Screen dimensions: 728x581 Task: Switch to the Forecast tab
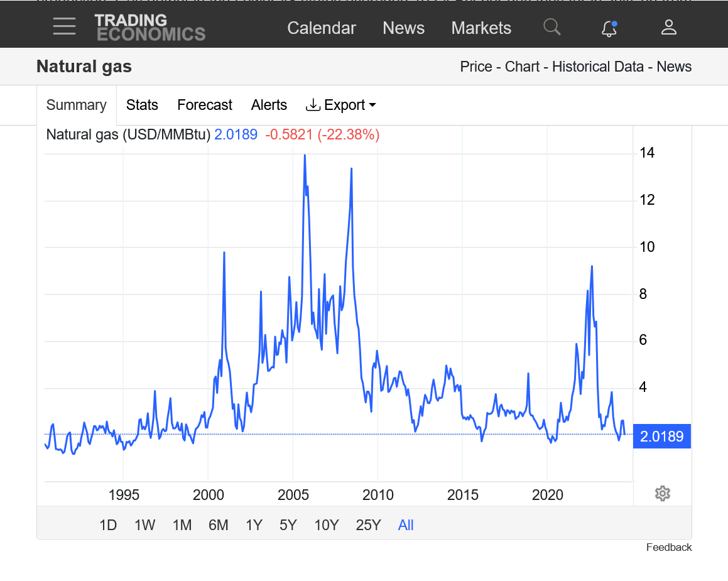click(205, 105)
